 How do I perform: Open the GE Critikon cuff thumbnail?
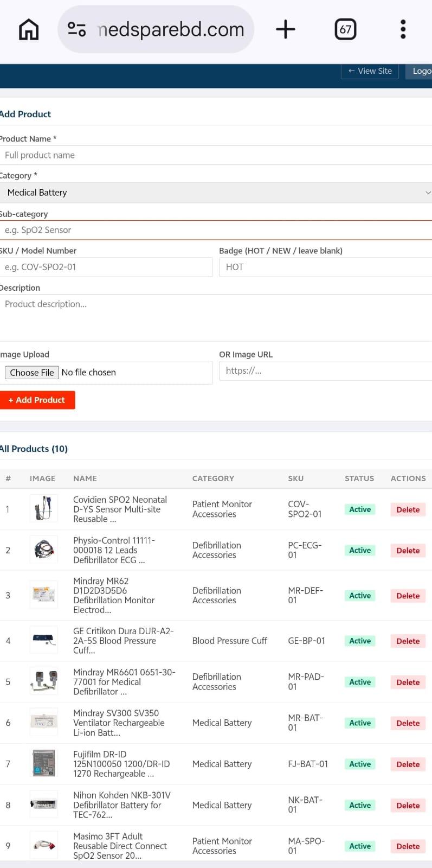[43, 641]
